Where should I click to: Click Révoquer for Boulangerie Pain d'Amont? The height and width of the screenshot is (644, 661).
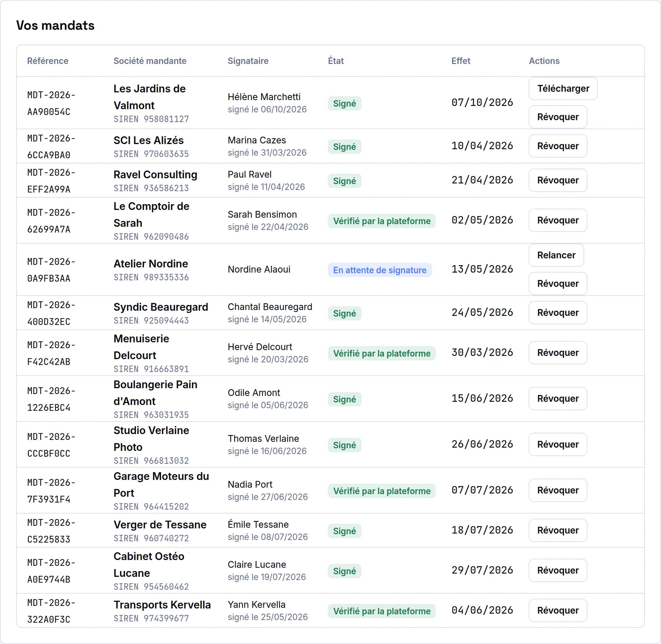coord(558,399)
